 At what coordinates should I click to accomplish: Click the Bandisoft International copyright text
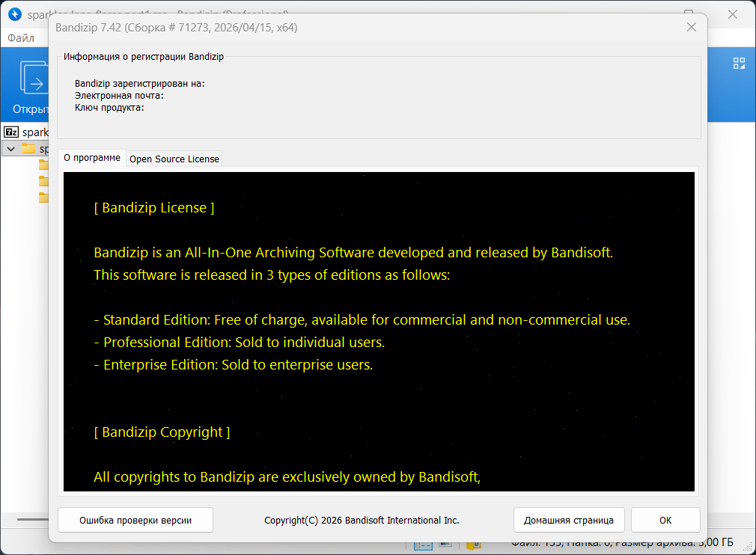pyautogui.click(x=362, y=520)
